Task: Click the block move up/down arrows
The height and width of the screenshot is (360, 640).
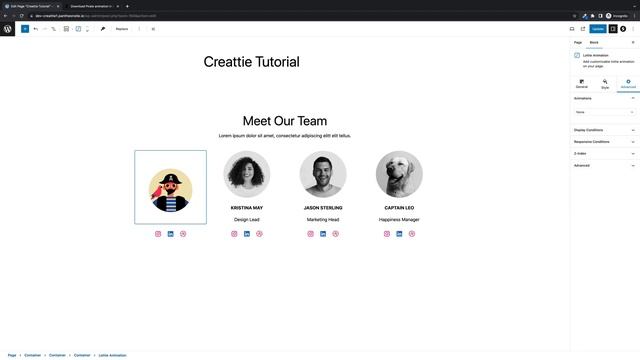Action: click(x=87, y=29)
